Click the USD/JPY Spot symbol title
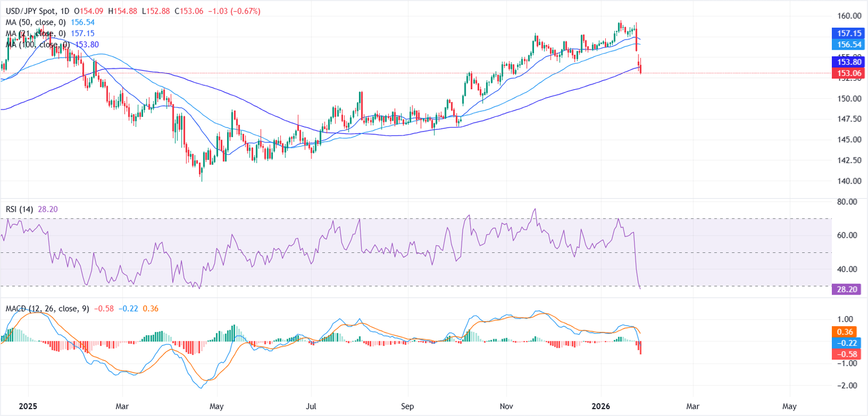This screenshot has width=868, height=416. (x=33, y=11)
